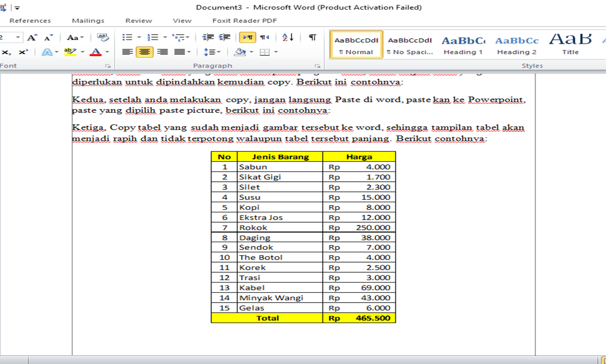Enable Left-to-Right text direction

[x=248, y=37]
